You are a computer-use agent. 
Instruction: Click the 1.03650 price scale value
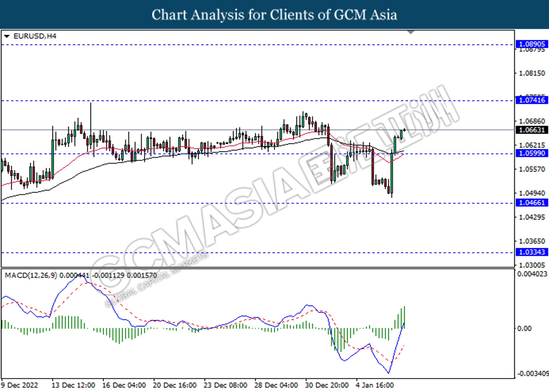tap(532, 241)
